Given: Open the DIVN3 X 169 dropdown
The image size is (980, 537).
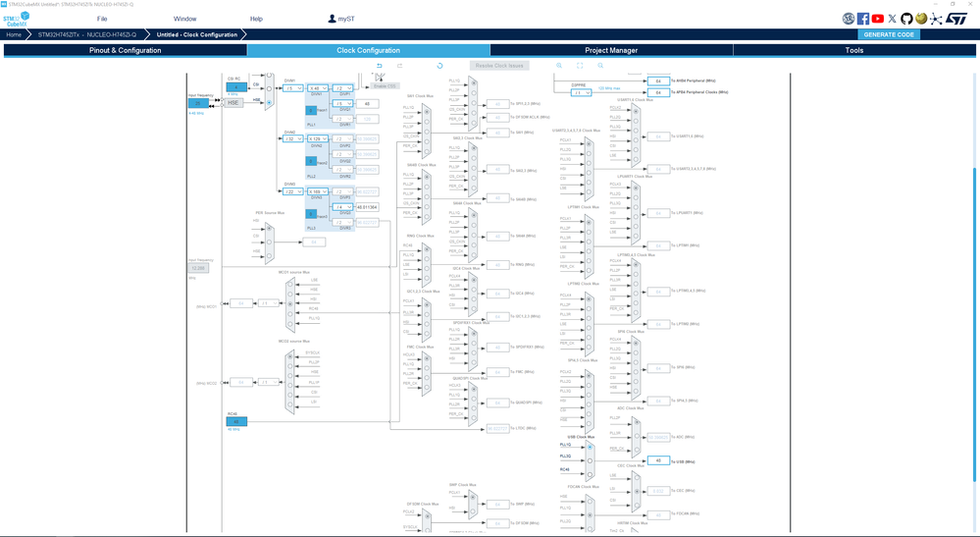Looking at the screenshot, I should 318,191.
